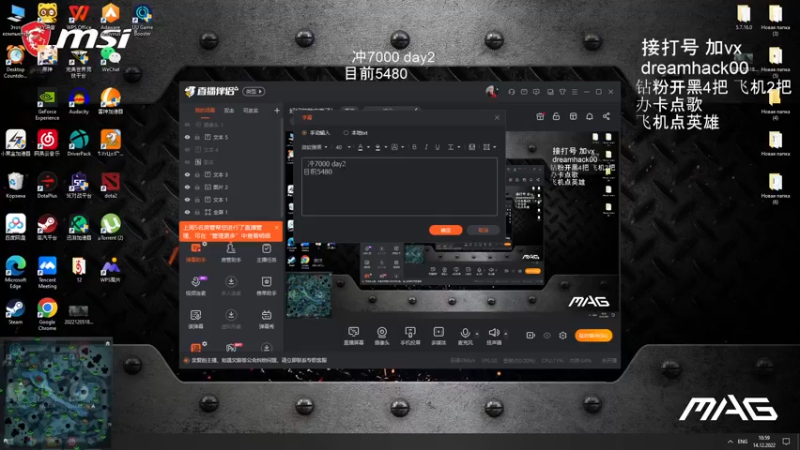Open the font family dropdown in subtitle dialog
This screenshot has width=800, height=450.
pos(315,147)
